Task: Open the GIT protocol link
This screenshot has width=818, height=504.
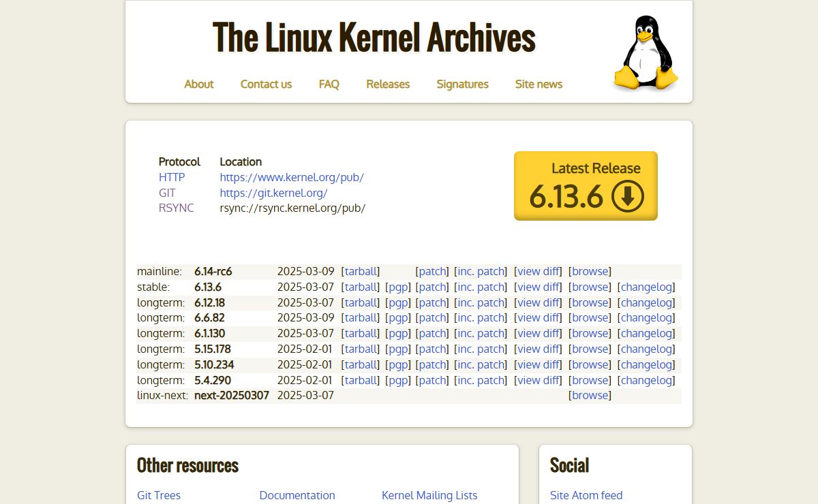Action: pos(167,193)
